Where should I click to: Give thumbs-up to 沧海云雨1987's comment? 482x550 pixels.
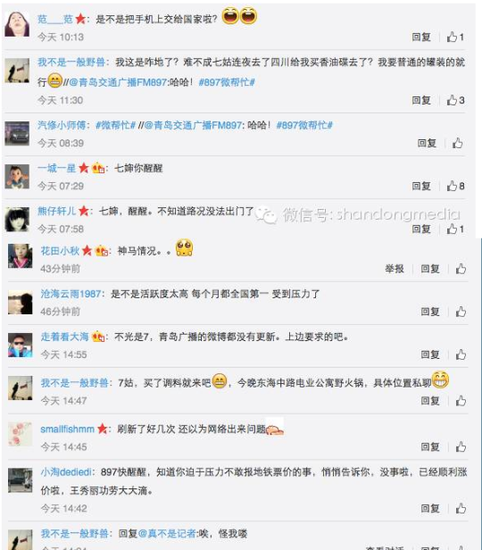click(461, 311)
